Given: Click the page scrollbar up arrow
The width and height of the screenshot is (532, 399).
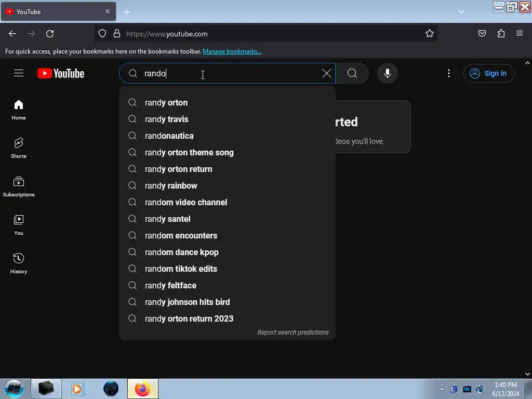Looking at the screenshot, I should (x=528, y=63).
